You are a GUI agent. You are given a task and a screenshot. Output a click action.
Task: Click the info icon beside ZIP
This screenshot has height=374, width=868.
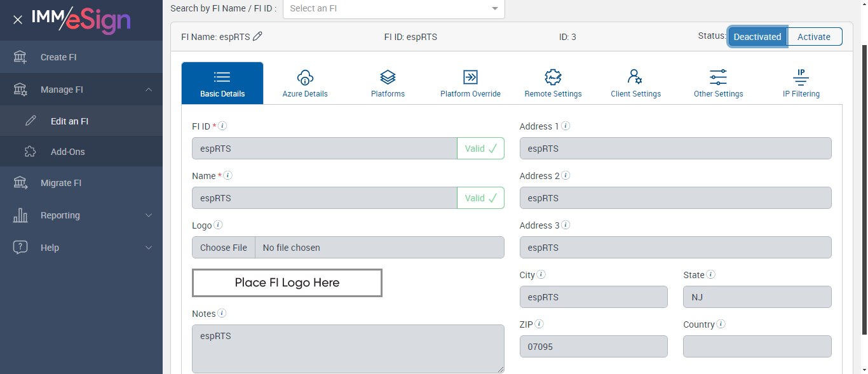click(x=539, y=324)
